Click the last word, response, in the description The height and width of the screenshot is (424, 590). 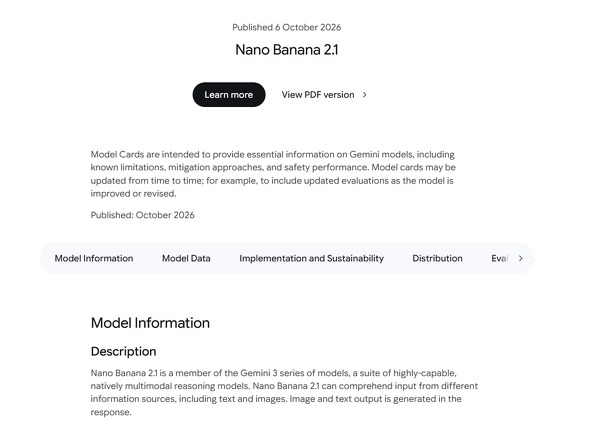111,412
